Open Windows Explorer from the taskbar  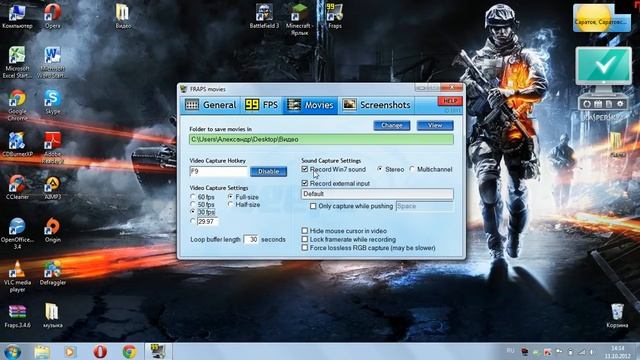pyautogui.click(x=42, y=351)
